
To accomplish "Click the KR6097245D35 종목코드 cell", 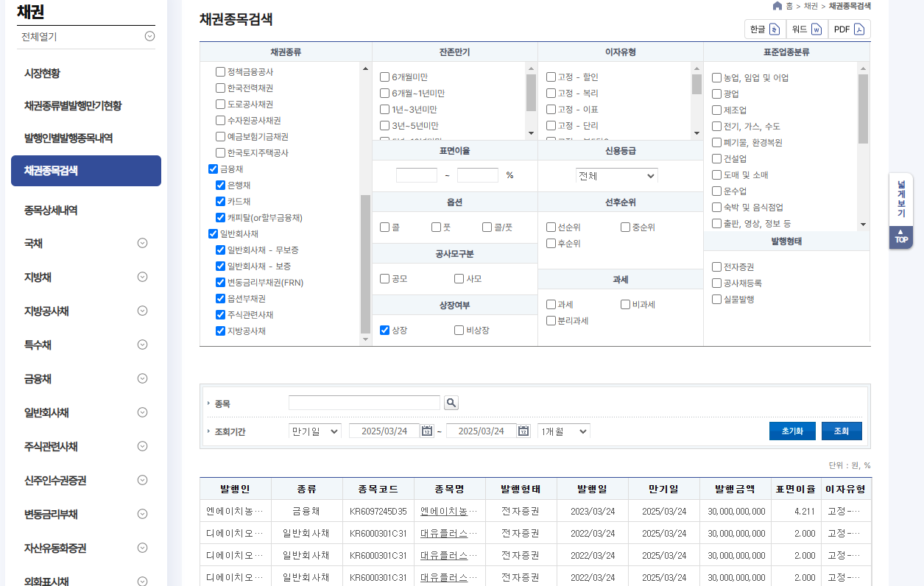I will pos(378,511).
